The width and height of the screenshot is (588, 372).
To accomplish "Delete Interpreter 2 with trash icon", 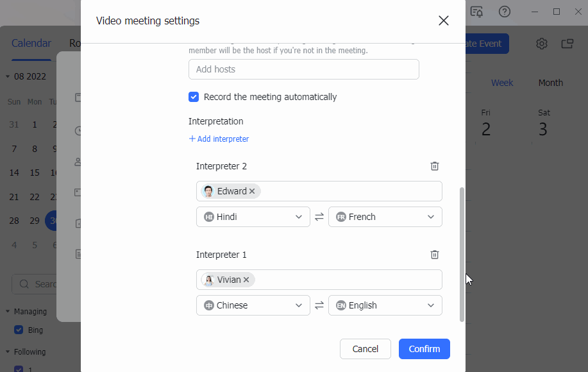I will tap(435, 166).
